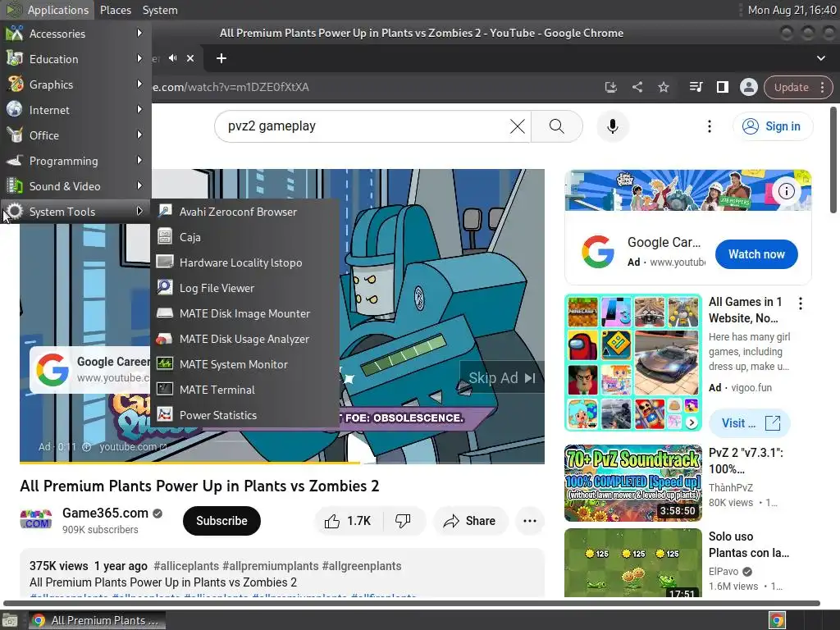Open Log File Viewer
The width and height of the screenshot is (840, 630).
(x=244, y=288)
